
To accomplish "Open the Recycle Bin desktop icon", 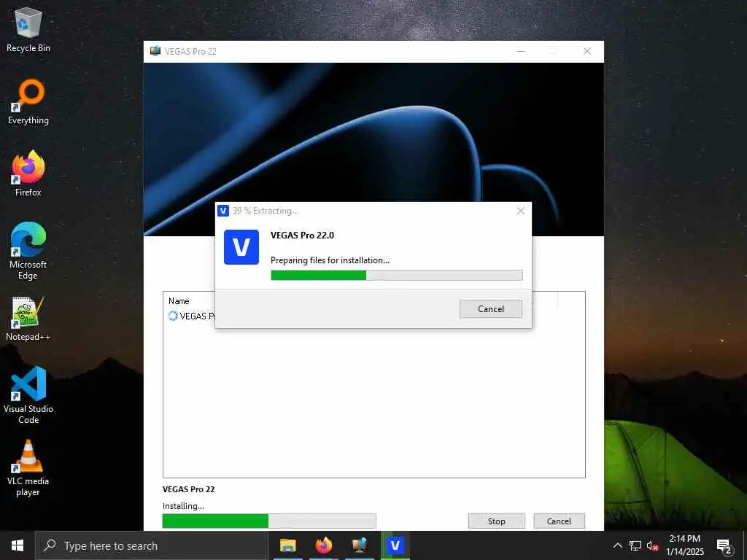I will (x=28, y=29).
